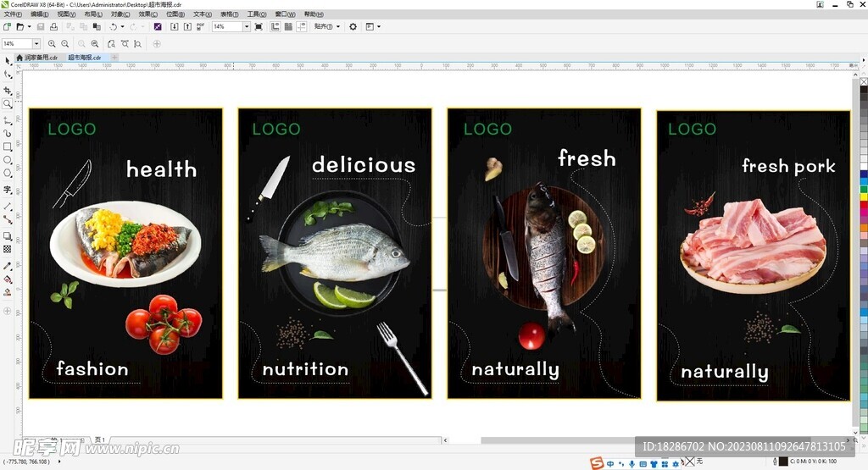Toggle the Show Rulers button
The image size is (868, 470).
click(x=275, y=27)
